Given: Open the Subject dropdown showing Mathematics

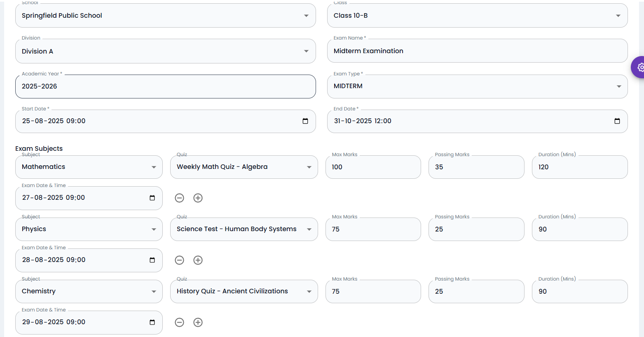Looking at the screenshot, I should coord(154,167).
